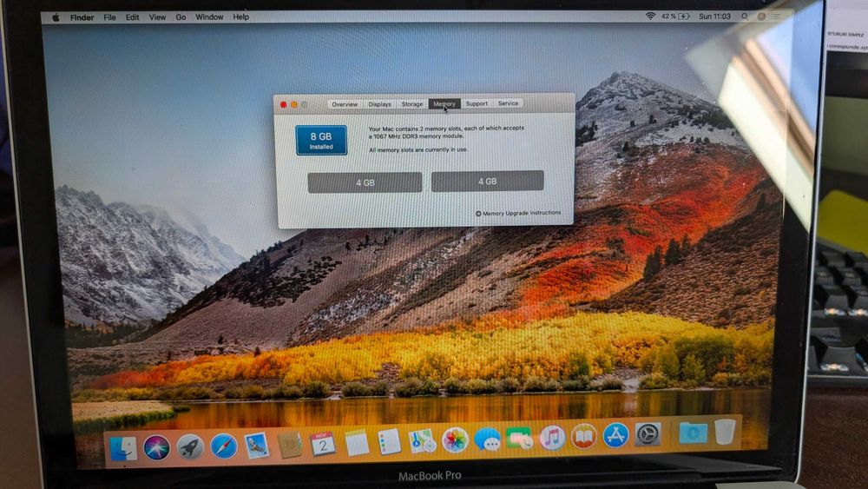The width and height of the screenshot is (868, 489).
Task: Open Spotlight search magnifier icon
Action: 745,17
